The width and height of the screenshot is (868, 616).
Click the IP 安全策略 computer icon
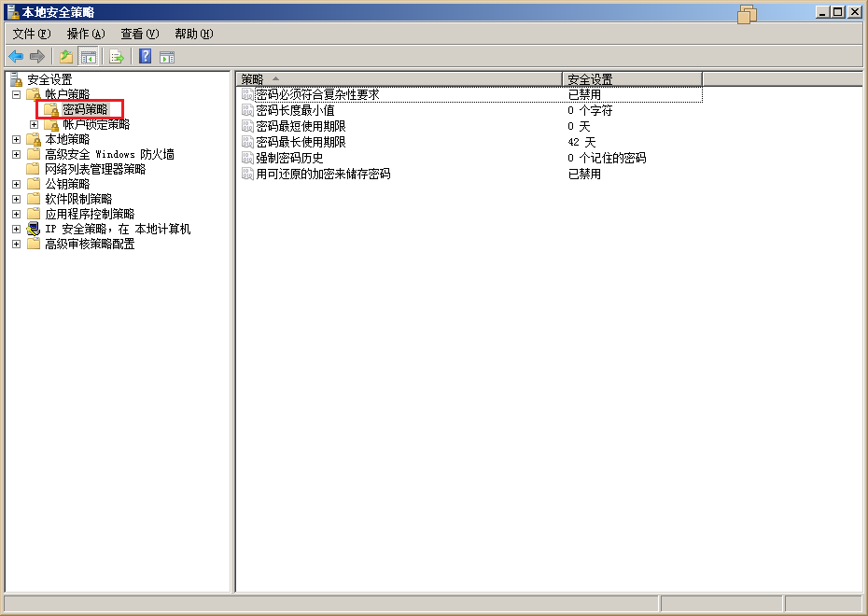[x=34, y=229]
